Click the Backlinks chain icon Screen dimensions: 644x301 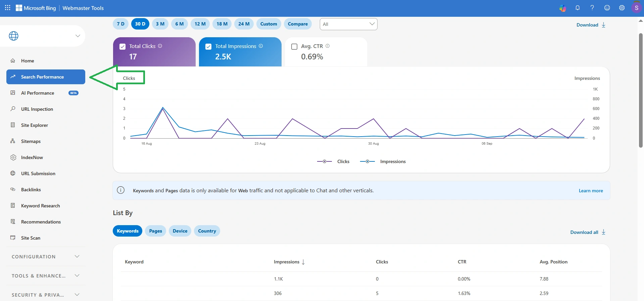pos(13,190)
